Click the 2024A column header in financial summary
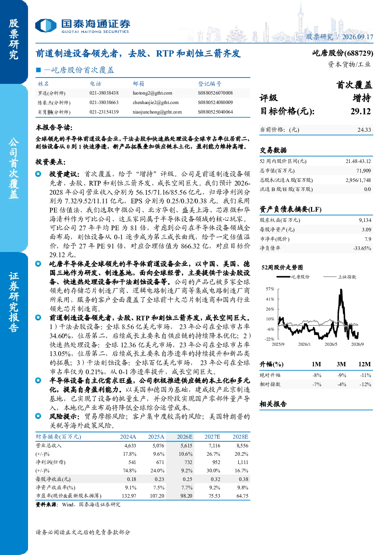Image resolution: width=392 pixels, height=555 pixels. [x=128, y=437]
